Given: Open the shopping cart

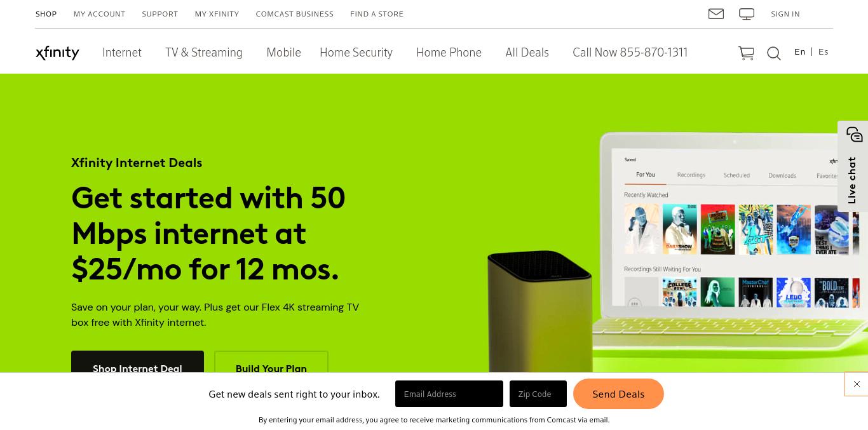Looking at the screenshot, I should click(746, 53).
